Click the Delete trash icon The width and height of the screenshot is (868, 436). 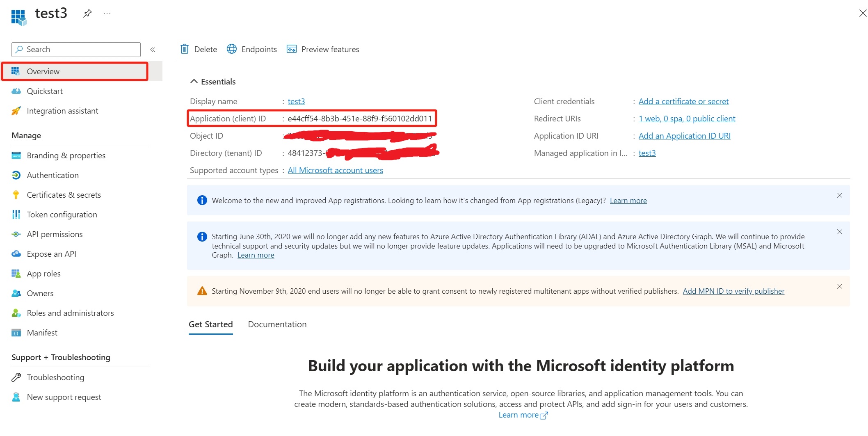tap(185, 49)
